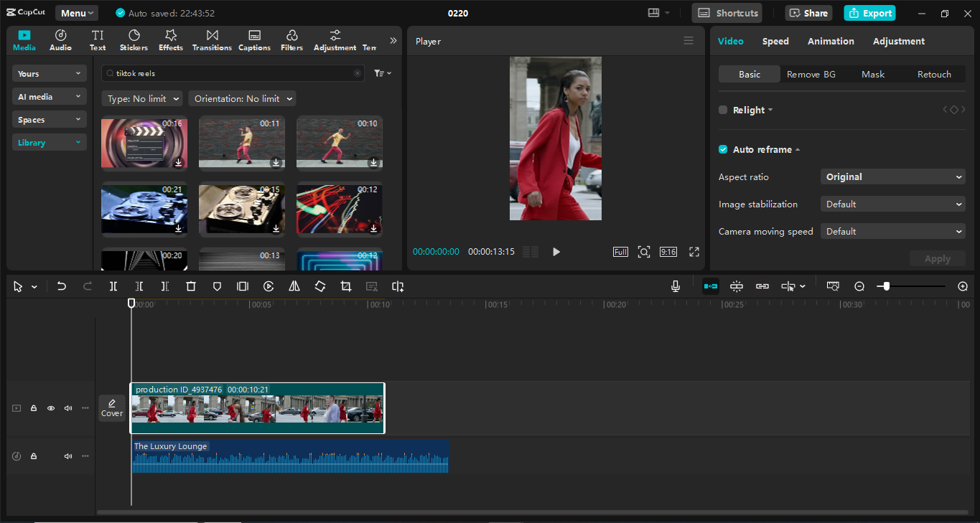Click the Undo arrow in timeline toolbar
The height and width of the screenshot is (523, 980).
62,286
